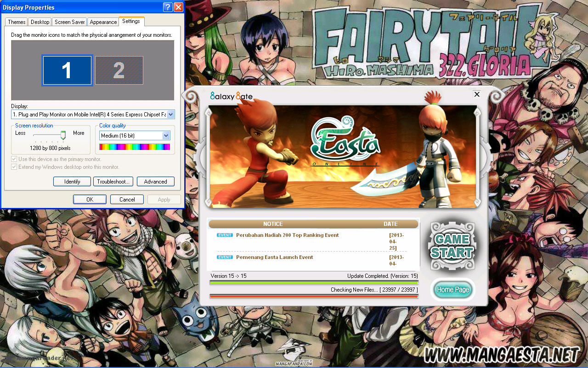
Task: Click the DATE column header
Action: click(390, 224)
